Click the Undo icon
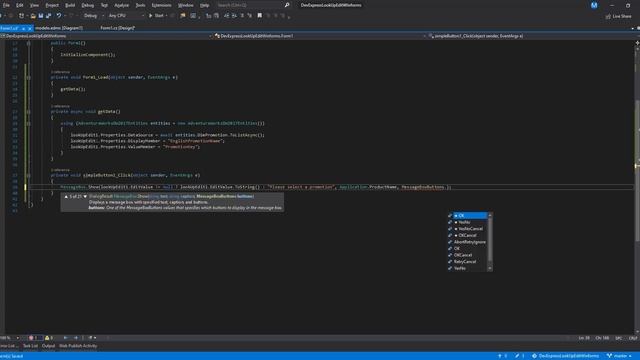640x360 pixels. coord(59,16)
